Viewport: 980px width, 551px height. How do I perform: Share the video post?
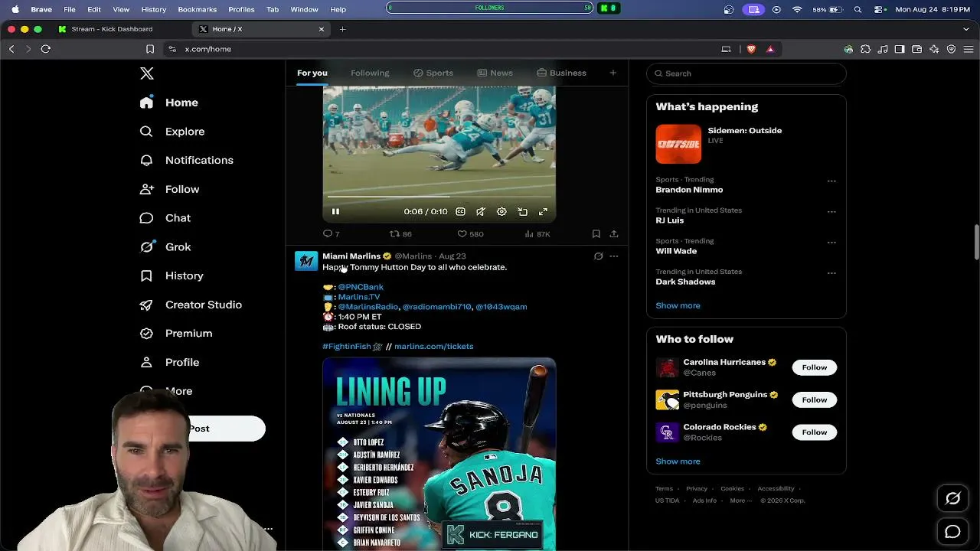click(x=614, y=233)
